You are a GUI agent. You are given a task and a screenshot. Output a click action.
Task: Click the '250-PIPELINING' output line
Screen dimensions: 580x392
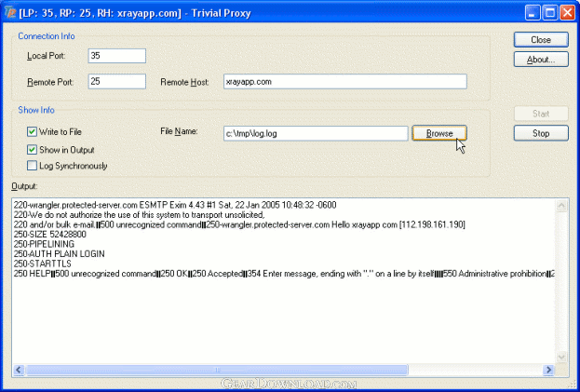(44, 244)
